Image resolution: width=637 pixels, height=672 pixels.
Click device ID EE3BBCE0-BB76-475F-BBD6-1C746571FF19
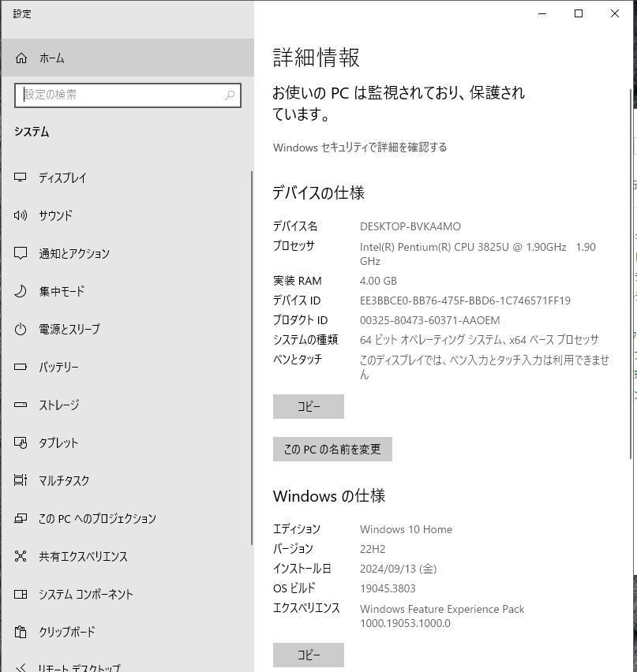(x=465, y=301)
